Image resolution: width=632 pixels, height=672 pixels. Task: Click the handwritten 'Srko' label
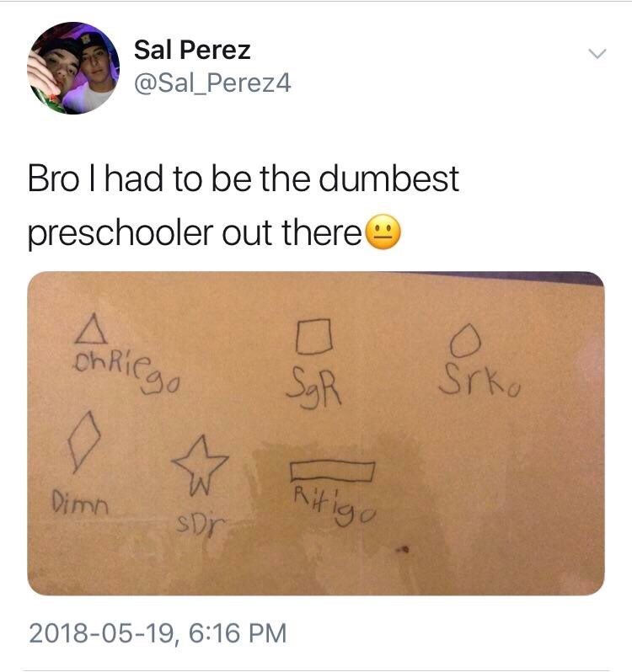click(x=479, y=380)
